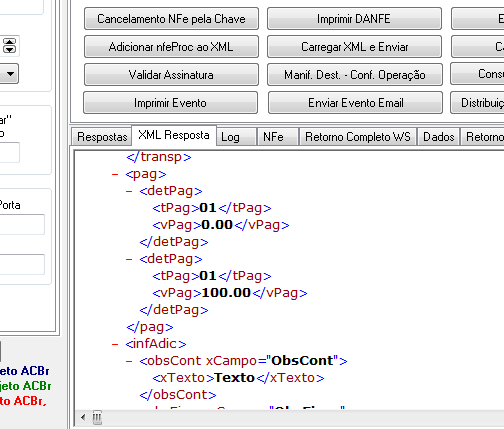Click the spin stepper in left panel
504x429 pixels.
9,46
